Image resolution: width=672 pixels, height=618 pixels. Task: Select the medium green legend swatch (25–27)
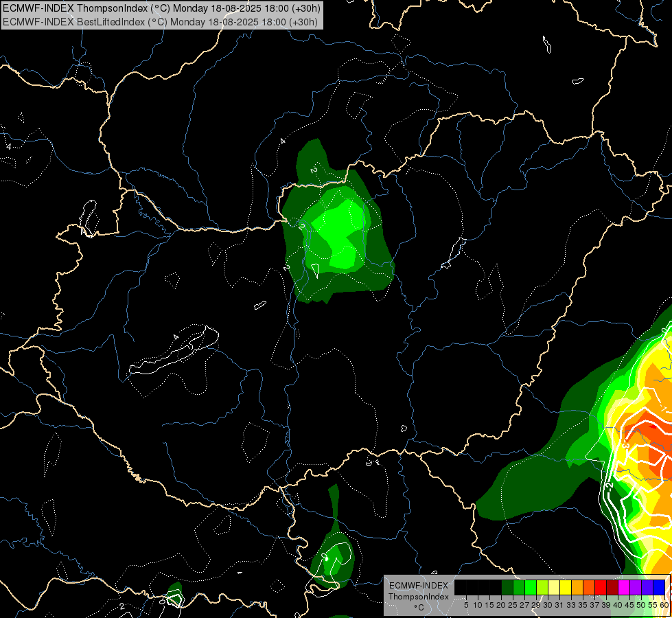pos(519,588)
